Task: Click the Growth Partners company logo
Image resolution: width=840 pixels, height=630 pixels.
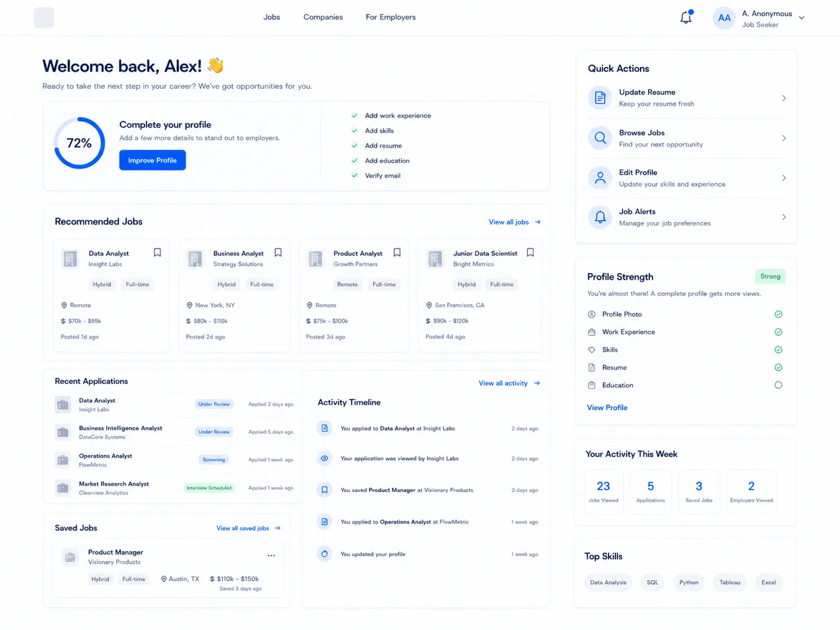Action: point(316,259)
